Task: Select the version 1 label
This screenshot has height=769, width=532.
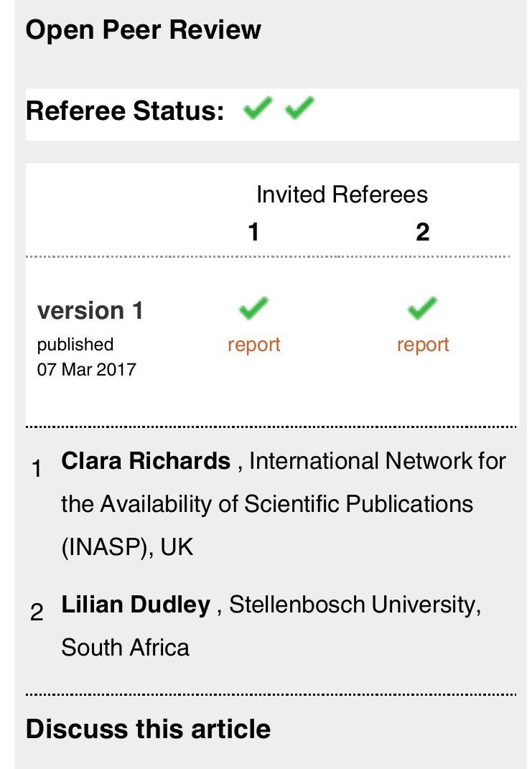Action: coord(90,311)
